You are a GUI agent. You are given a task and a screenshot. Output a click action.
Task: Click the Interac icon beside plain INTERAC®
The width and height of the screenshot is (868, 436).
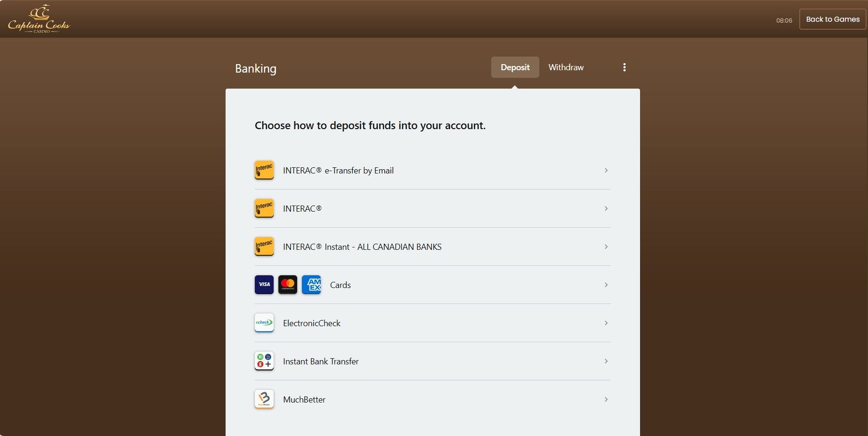[264, 208]
